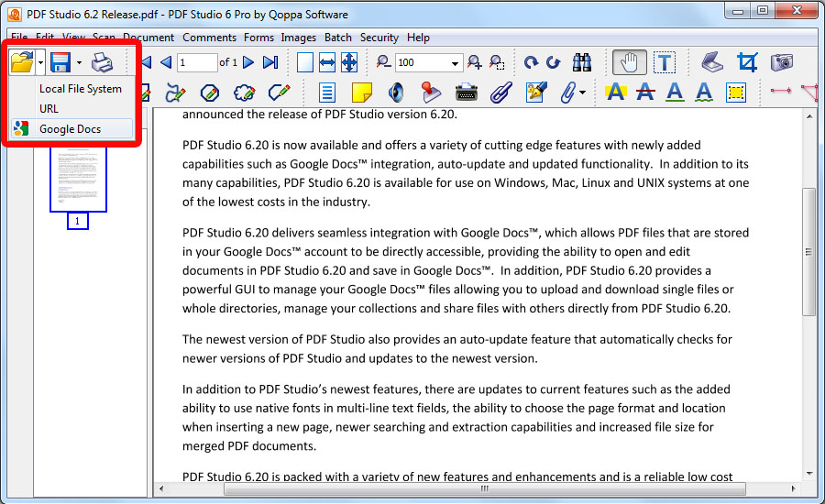
Task: Choose Google Docs from open menu
Action: click(70, 129)
